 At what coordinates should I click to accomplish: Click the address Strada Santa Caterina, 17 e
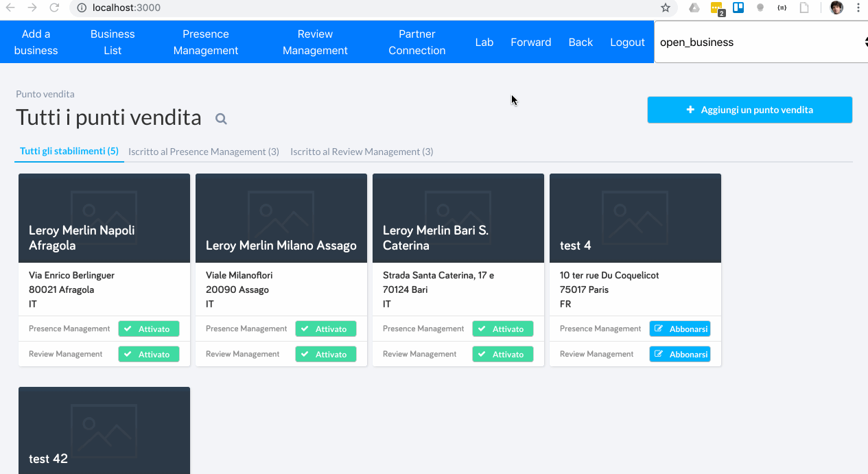point(438,275)
